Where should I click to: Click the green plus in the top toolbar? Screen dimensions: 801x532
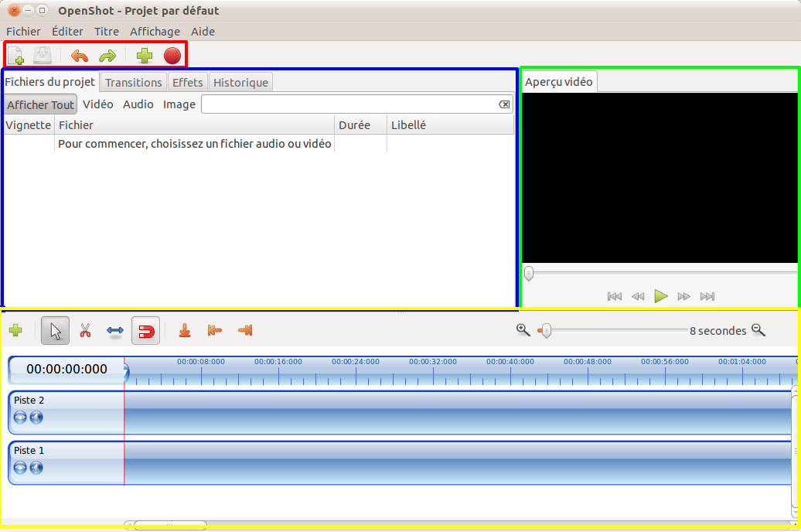pos(145,55)
